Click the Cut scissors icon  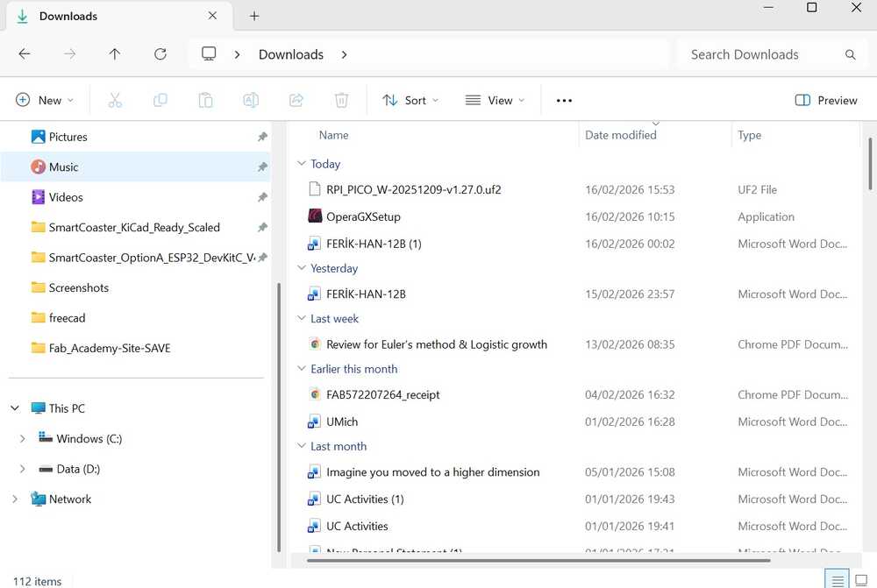pos(115,101)
